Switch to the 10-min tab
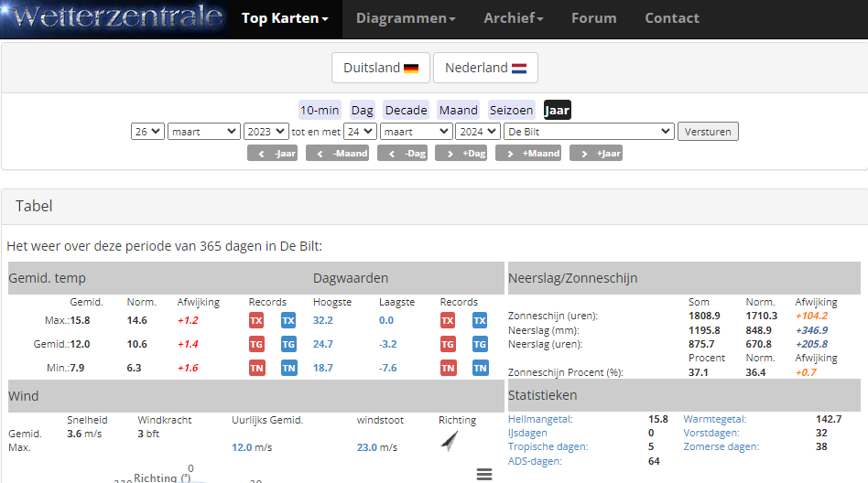The width and height of the screenshot is (868, 483). point(320,110)
